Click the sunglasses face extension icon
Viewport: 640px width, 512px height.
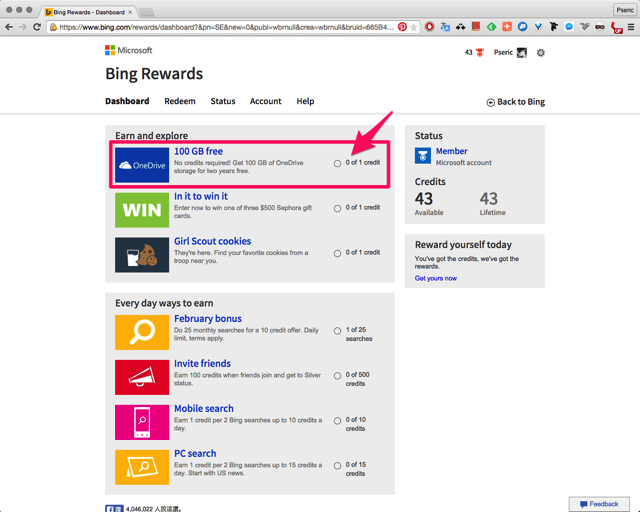pyautogui.click(x=600, y=27)
